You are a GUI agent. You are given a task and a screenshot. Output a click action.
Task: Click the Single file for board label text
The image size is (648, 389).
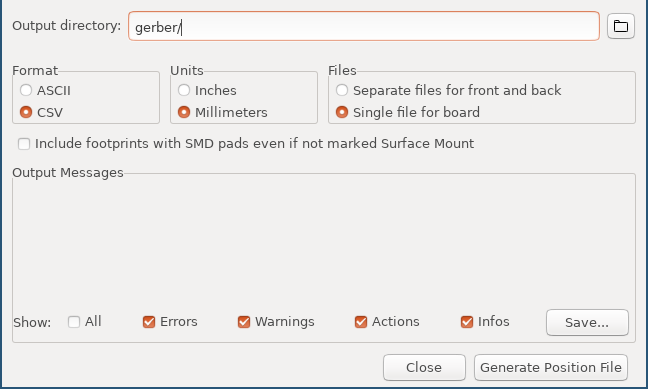pos(416,112)
